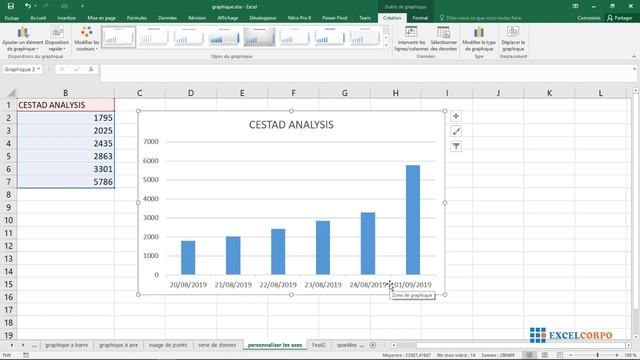Apply the second chart style thumbnail

tap(153, 37)
